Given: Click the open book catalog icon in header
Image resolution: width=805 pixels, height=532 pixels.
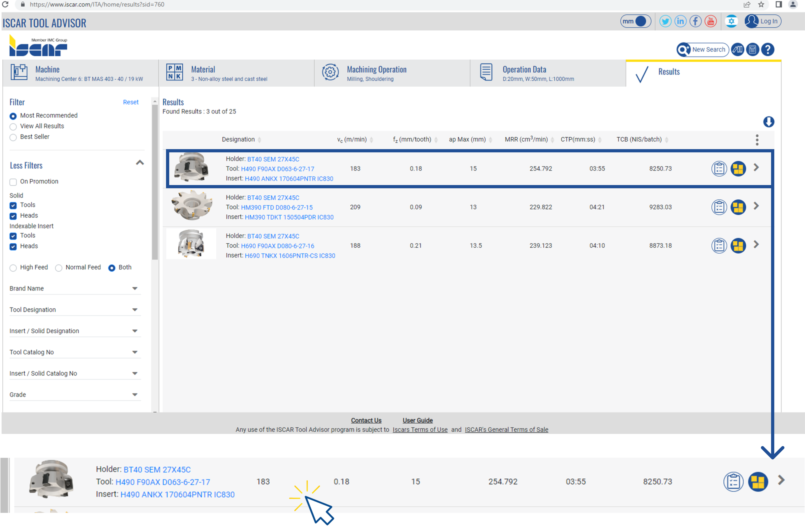Looking at the screenshot, I should click(737, 49).
